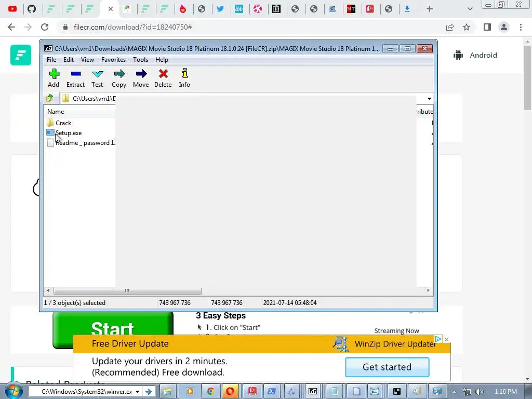Expand the 7-Zip path dropdown arrow
The image size is (532, 399).
click(x=429, y=98)
